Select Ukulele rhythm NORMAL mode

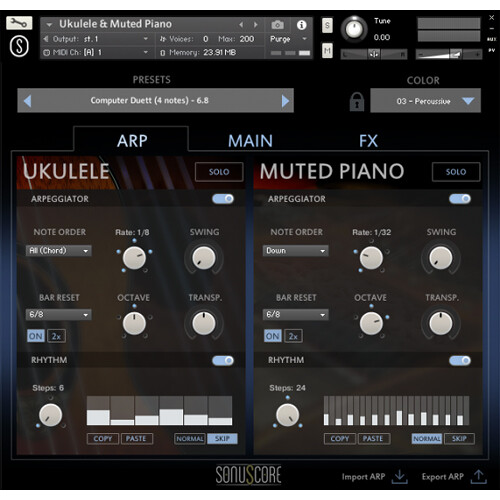tap(190, 439)
